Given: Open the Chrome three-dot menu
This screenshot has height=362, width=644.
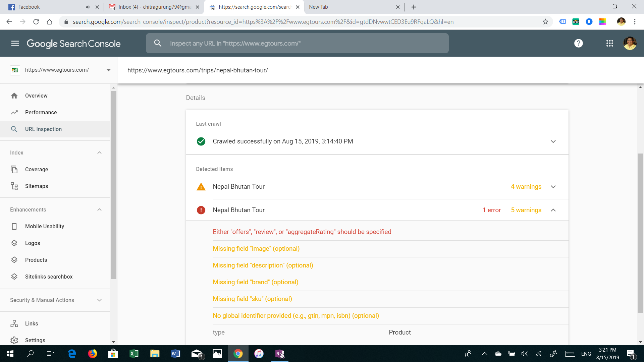Looking at the screenshot, I should click(x=635, y=22).
